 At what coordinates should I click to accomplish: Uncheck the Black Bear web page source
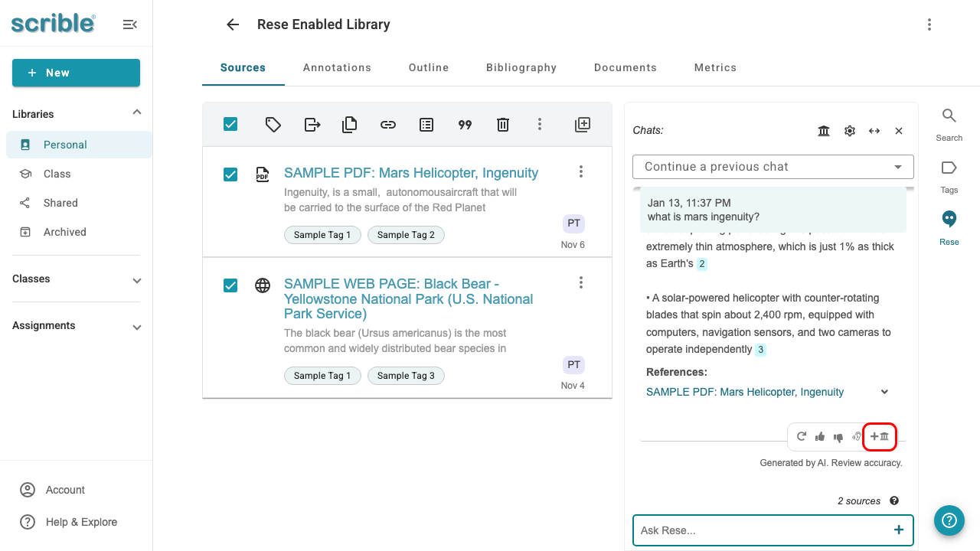pyautogui.click(x=230, y=285)
